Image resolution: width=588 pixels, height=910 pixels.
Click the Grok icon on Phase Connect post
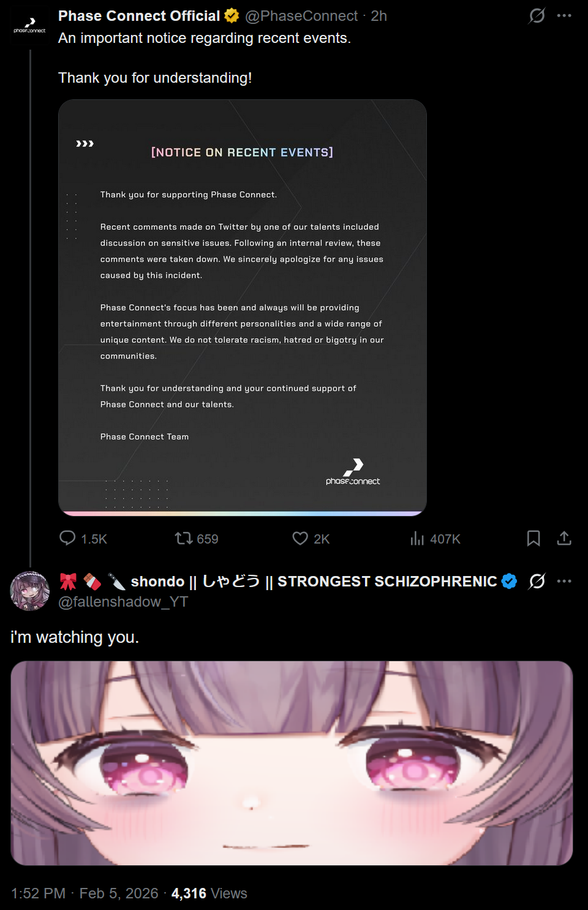tap(537, 15)
